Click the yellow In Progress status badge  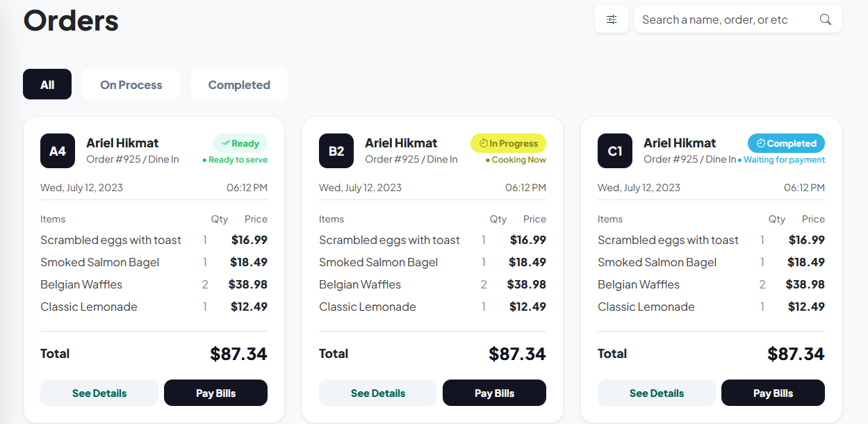(508, 143)
